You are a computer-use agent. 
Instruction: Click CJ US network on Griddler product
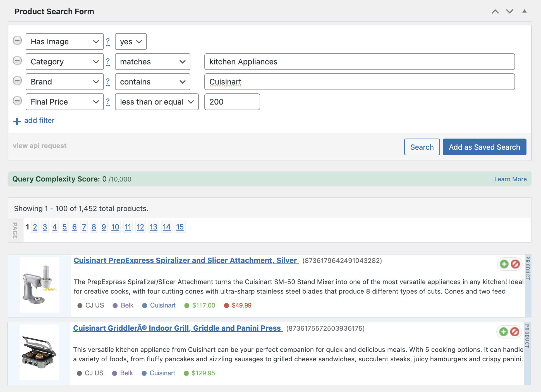click(94, 373)
